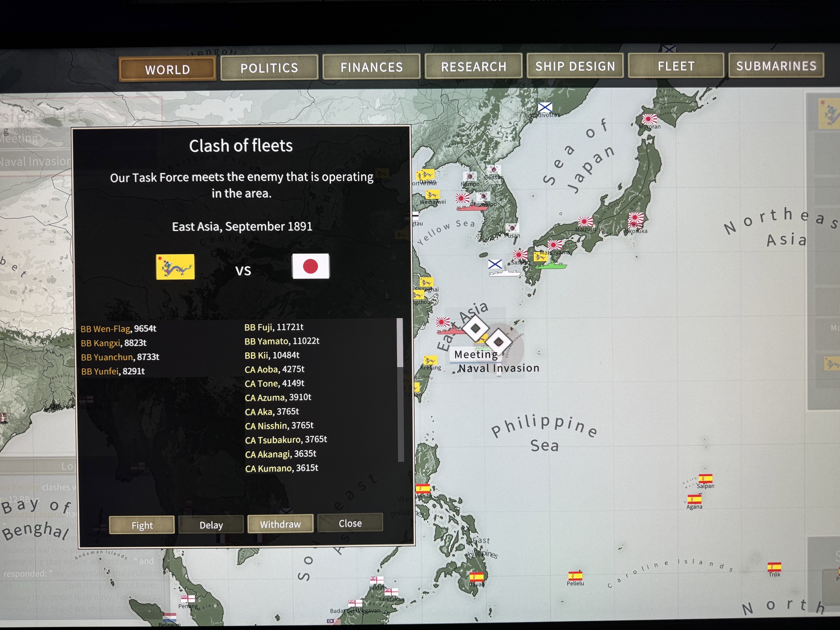Click the Manila port flag
840x630 pixels.
(423, 489)
